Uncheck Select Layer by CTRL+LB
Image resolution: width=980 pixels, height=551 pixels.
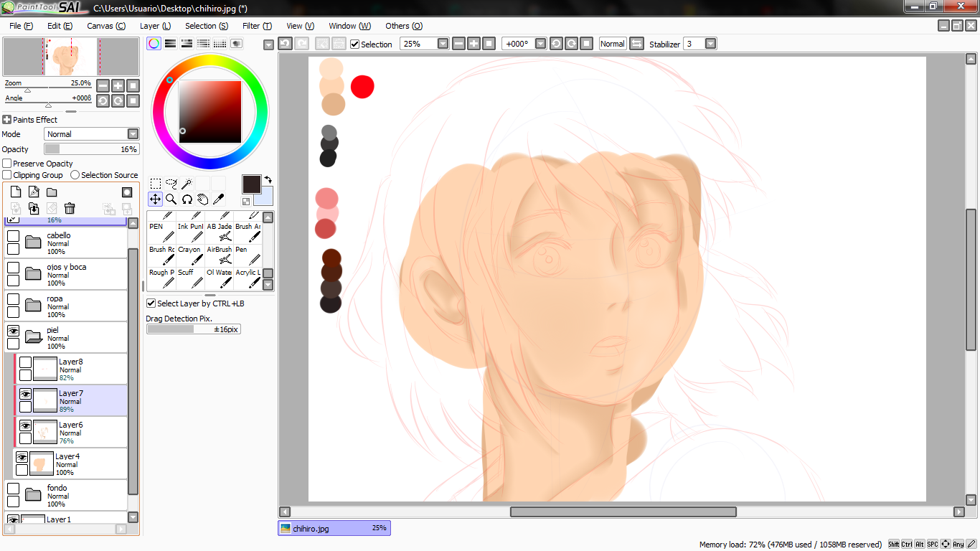(151, 303)
